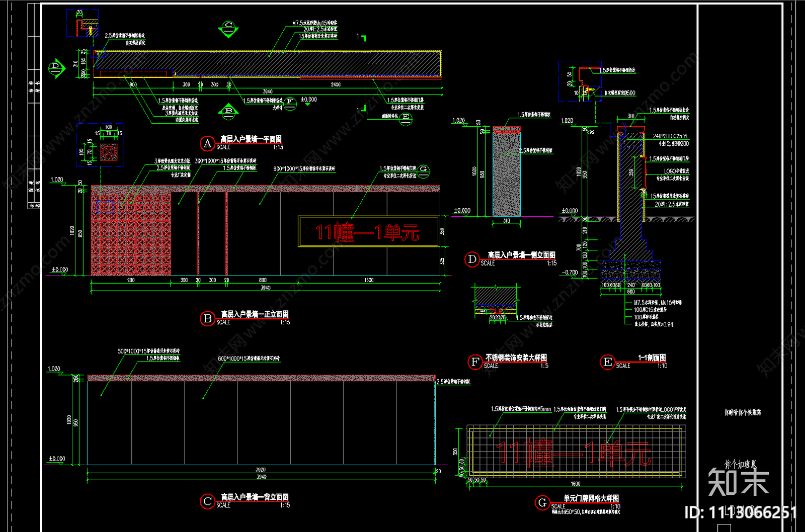Click the 3920 dimension under the back elevation
Screen dimensions: 805x532
(261, 470)
